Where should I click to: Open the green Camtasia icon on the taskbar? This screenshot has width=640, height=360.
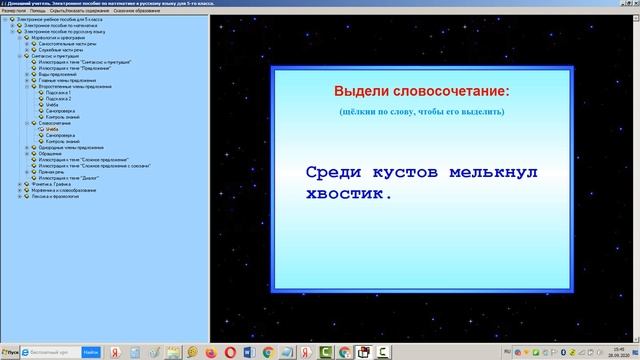325,352
